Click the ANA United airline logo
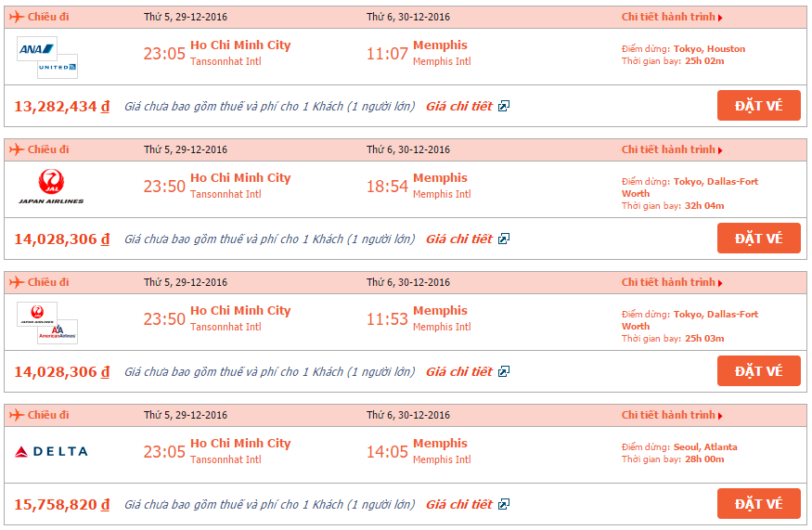This screenshot has height=530, width=812. click(47, 58)
